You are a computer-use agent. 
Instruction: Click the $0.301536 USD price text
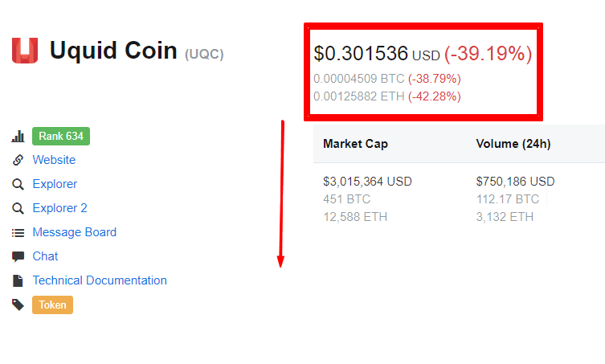pyautogui.click(x=377, y=53)
